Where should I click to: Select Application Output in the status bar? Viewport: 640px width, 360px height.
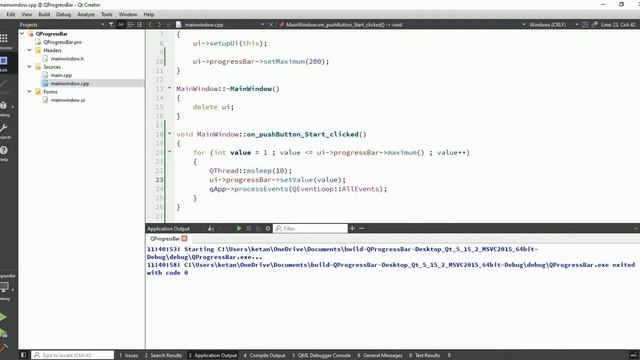pyautogui.click(x=212, y=355)
